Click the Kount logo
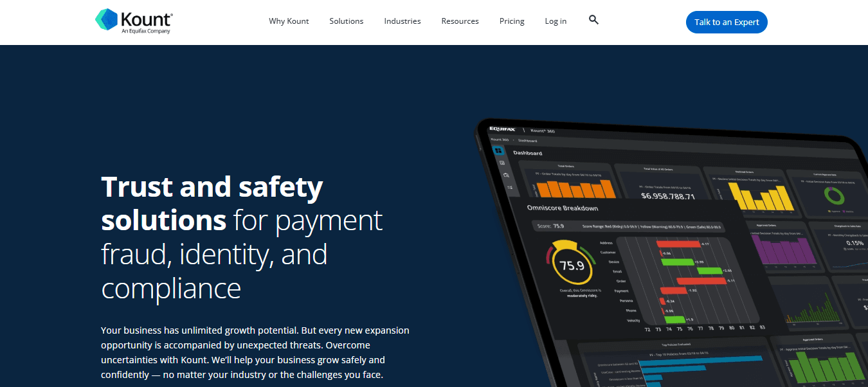Viewport: 868px width, 387px height. tap(133, 21)
